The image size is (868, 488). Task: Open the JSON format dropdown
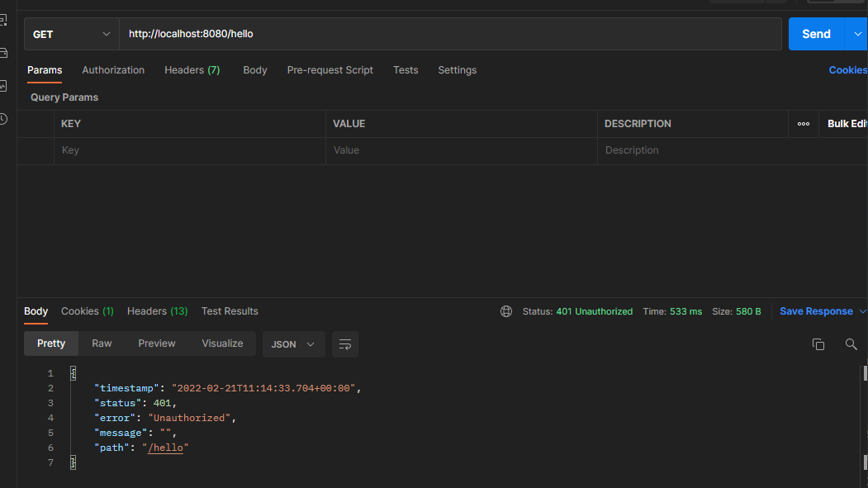click(293, 344)
